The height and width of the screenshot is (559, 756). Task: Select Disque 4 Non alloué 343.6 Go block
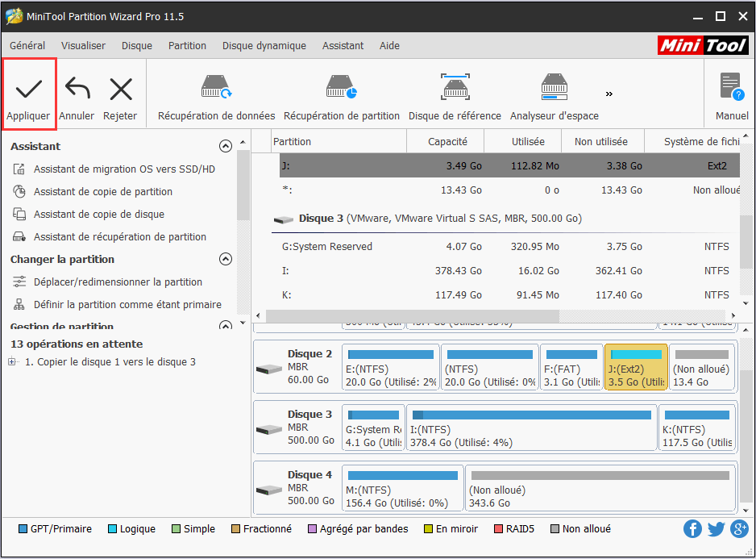click(x=600, y=488)
